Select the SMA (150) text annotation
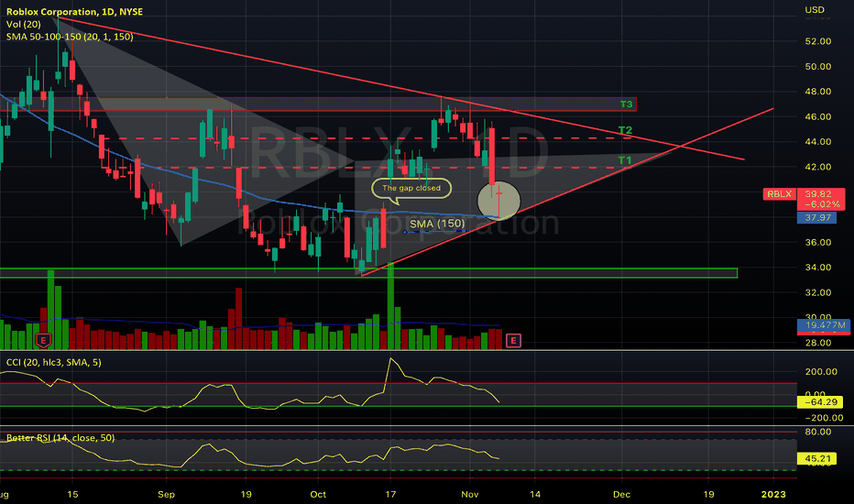854x504 pixels. point(437,224)
